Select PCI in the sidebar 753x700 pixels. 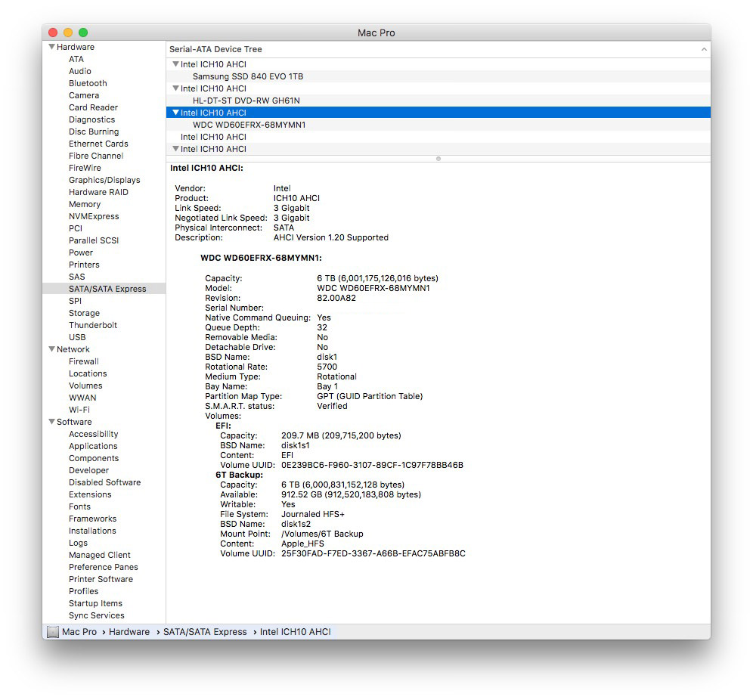click(76, 228)
